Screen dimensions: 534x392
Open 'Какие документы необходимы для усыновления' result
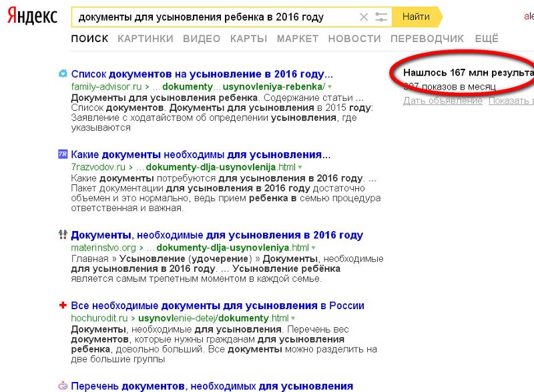pos(201,155)
